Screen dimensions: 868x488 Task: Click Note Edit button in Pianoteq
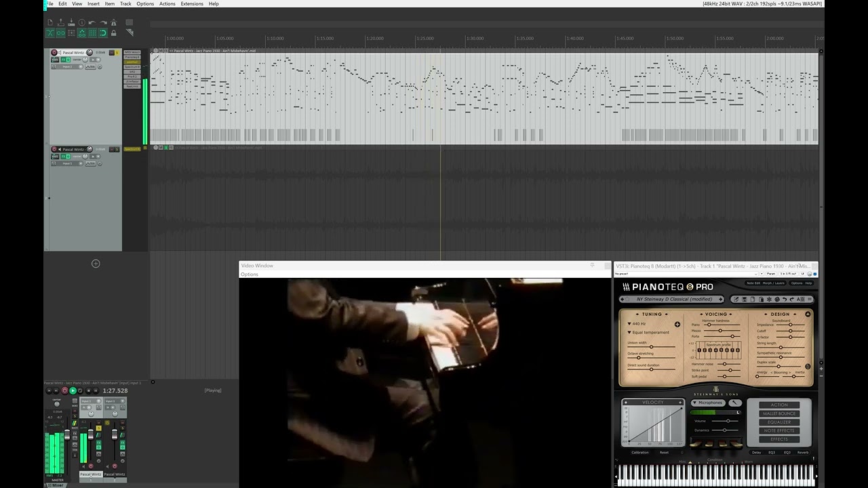(753, 283)
